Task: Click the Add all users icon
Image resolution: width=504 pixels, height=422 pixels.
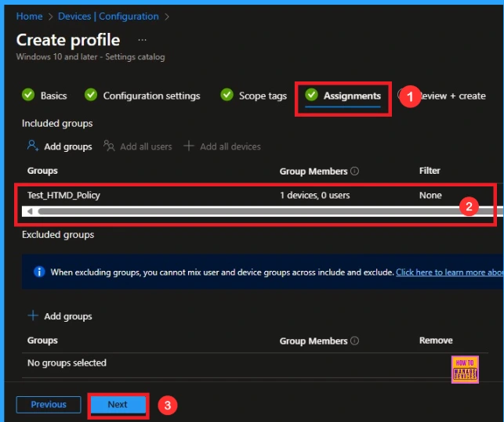Action: click(110, 146)
